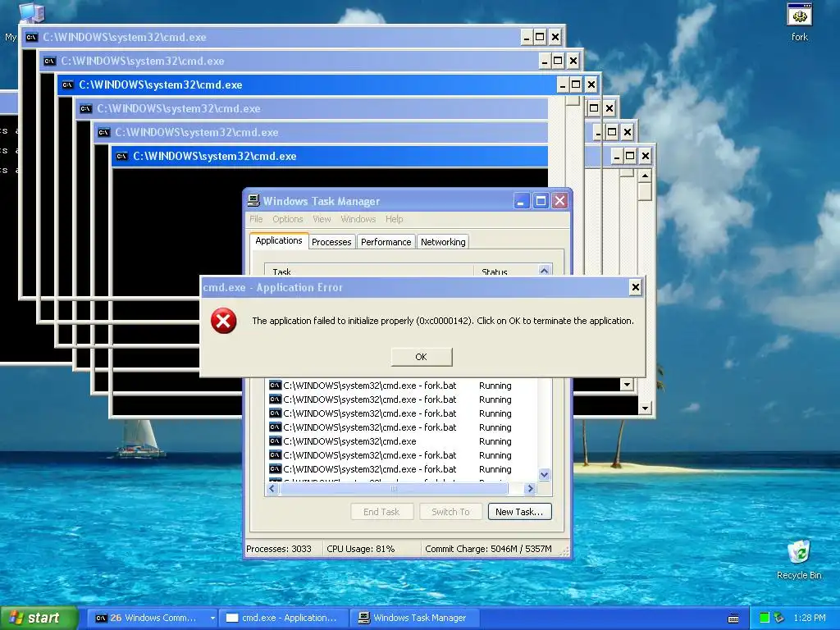Click the Switch To button
840x630 pixels.
coord(450,512)
